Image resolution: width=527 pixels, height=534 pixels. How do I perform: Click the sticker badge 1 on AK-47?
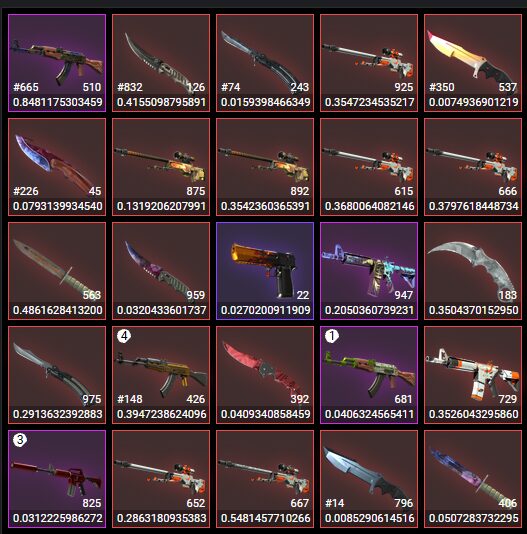coord(332,336)
